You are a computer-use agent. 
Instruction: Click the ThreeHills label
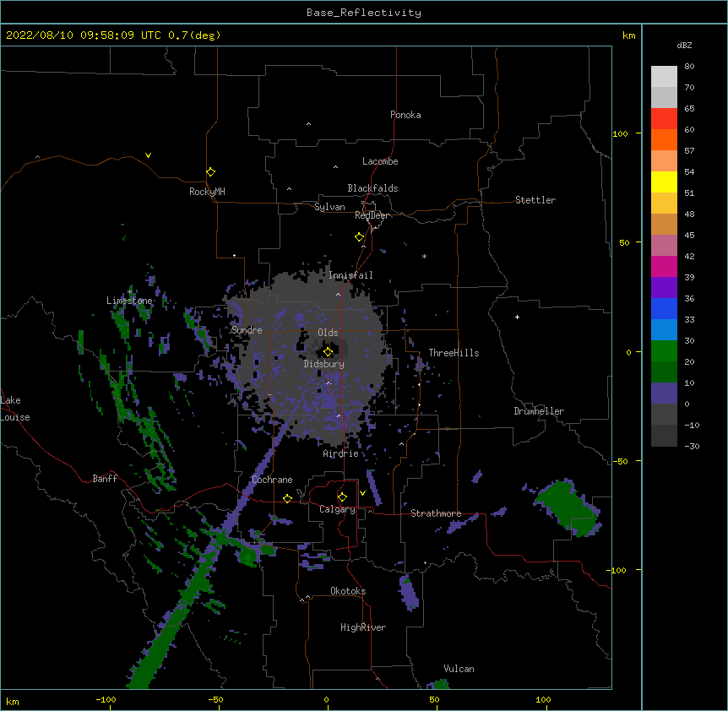454,353
